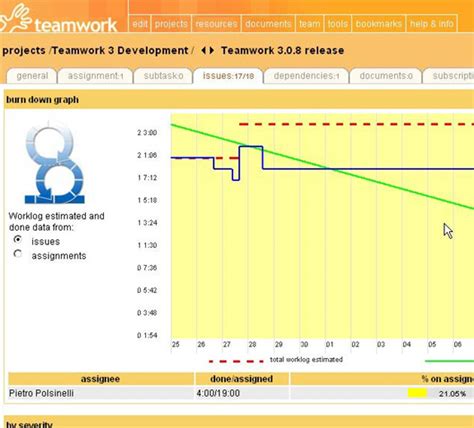This screenshot has width=474, height=428.
Task: Switch to the issues 17/18 tab
Action: pyautogui.click(x=228, y=76)
